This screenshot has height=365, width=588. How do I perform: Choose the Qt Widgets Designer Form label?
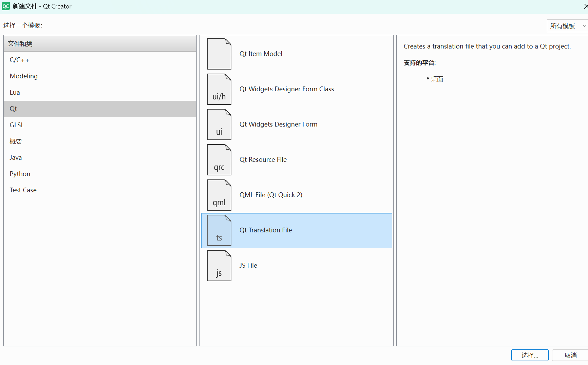click(x=278, y=124)
